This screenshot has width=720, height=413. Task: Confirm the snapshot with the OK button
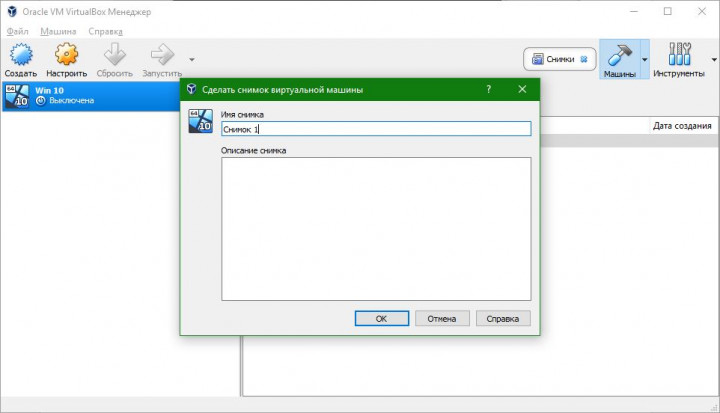coord(382,318)
